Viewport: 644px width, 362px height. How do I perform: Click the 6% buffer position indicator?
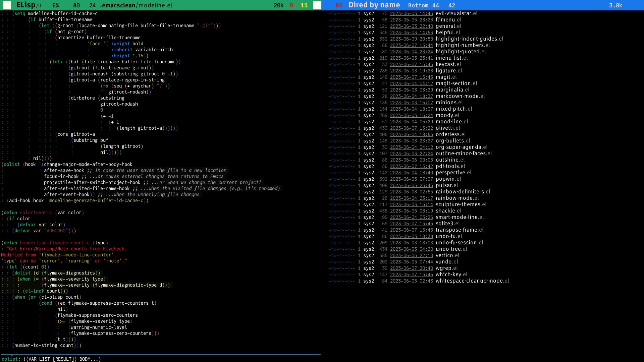(56, 5)
